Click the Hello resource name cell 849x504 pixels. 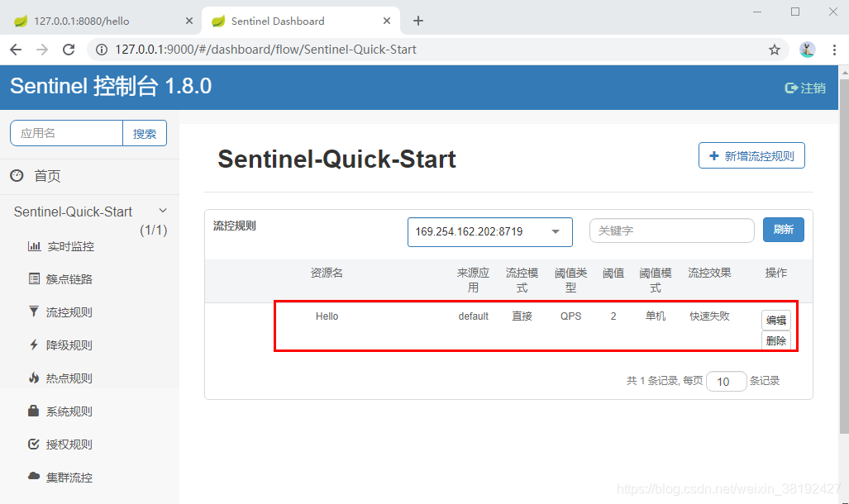[327, 316]
